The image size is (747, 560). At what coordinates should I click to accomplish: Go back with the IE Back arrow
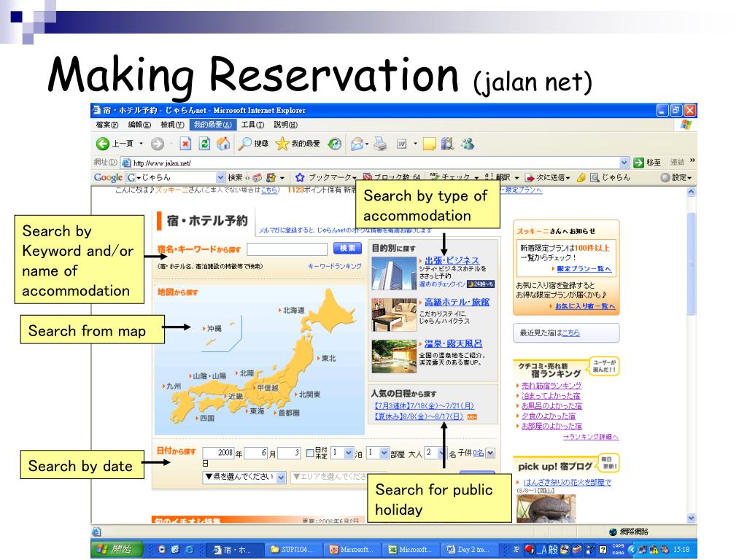[x=102, y=144]
